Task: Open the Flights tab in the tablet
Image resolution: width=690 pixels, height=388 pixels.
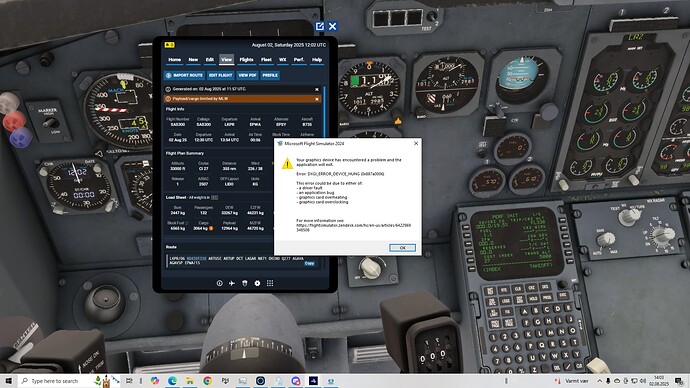Action: click(246, 59)
